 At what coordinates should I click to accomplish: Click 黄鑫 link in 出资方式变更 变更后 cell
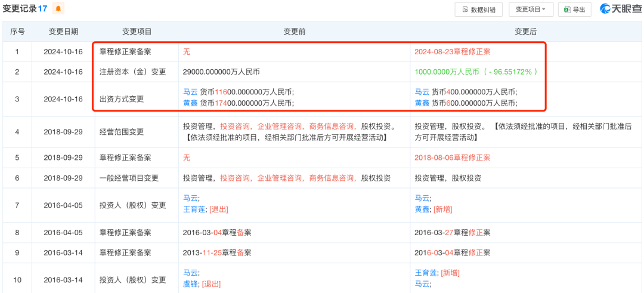coord(422,104)
